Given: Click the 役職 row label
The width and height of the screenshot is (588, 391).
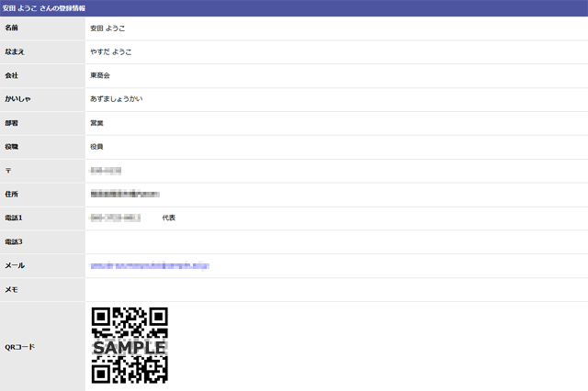Looking at the screenshot, I should click(11, 147).
